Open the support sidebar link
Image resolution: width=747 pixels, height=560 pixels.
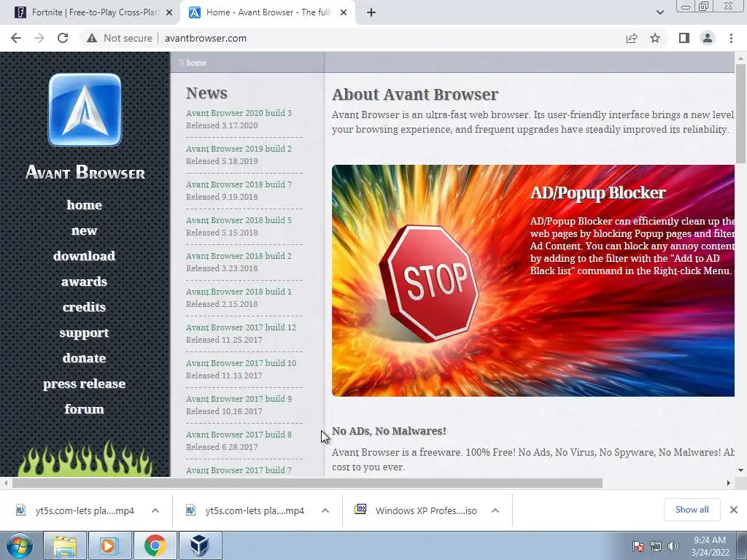click(x=85, y=332)
